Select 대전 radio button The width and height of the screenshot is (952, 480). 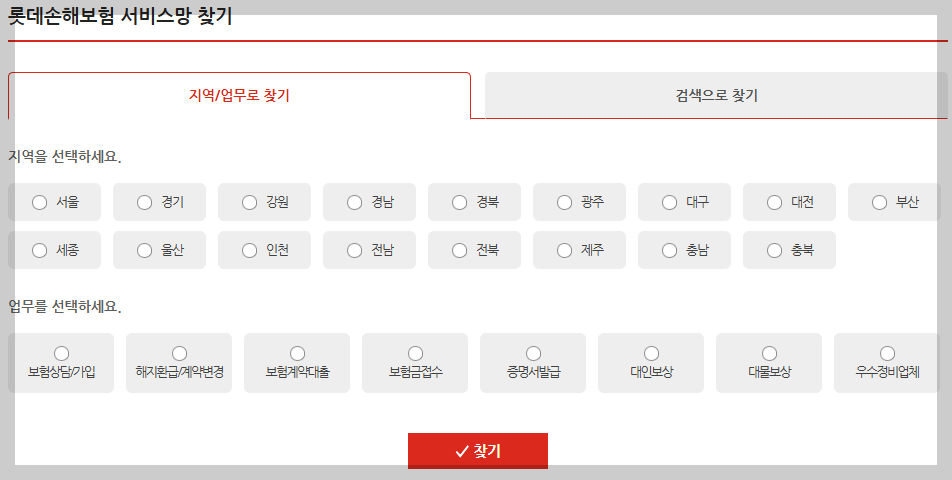point(775,202)
